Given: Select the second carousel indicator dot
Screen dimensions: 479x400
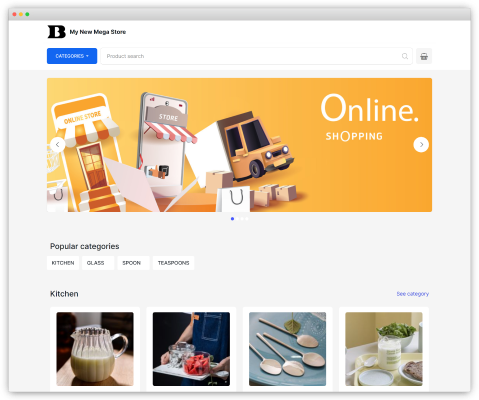Looking at the screenshot, I should coord(237,219).
